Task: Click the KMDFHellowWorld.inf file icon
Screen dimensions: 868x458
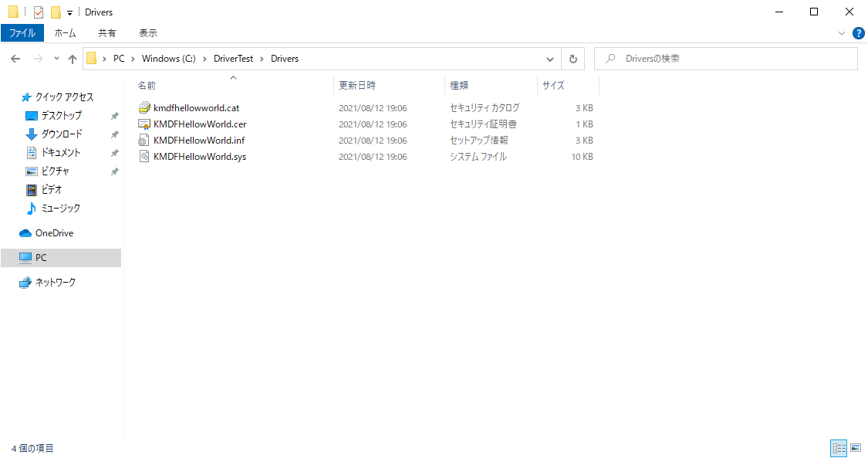Action: point(144,140)
